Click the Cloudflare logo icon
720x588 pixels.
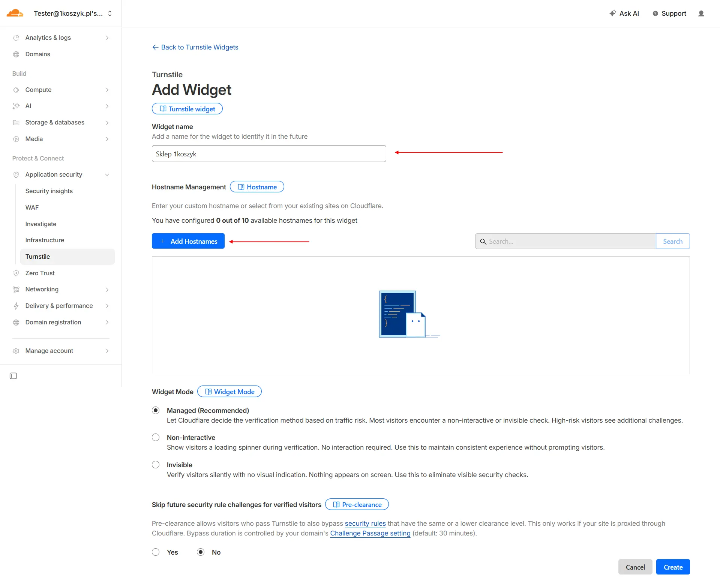pyautogui.click(x=15, y=13)
